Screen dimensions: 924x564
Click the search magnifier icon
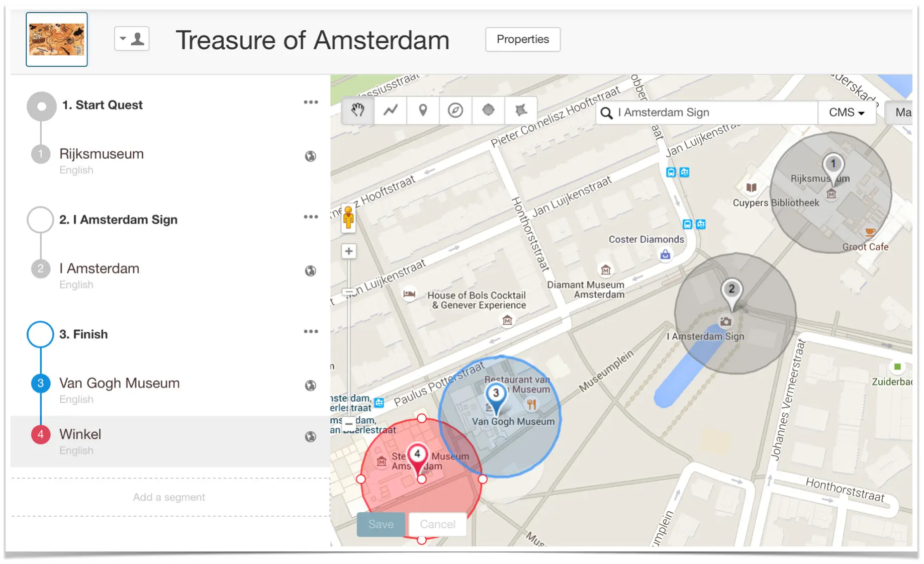tap(607, 113)
